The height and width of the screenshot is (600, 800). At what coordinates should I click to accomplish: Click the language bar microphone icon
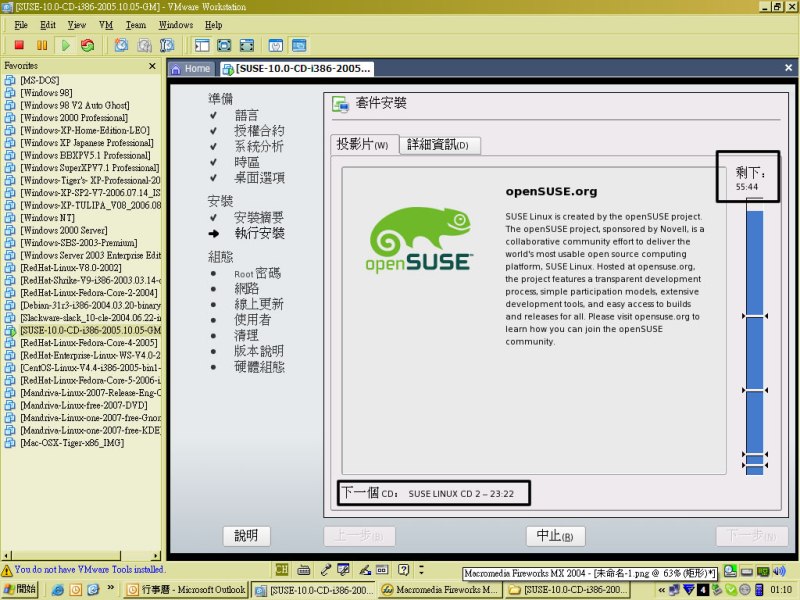point(326,569)
